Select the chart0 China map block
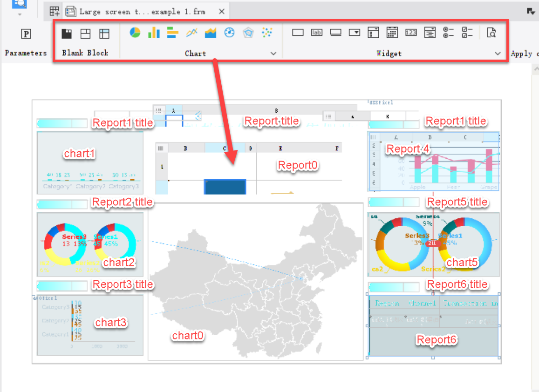 255,281
